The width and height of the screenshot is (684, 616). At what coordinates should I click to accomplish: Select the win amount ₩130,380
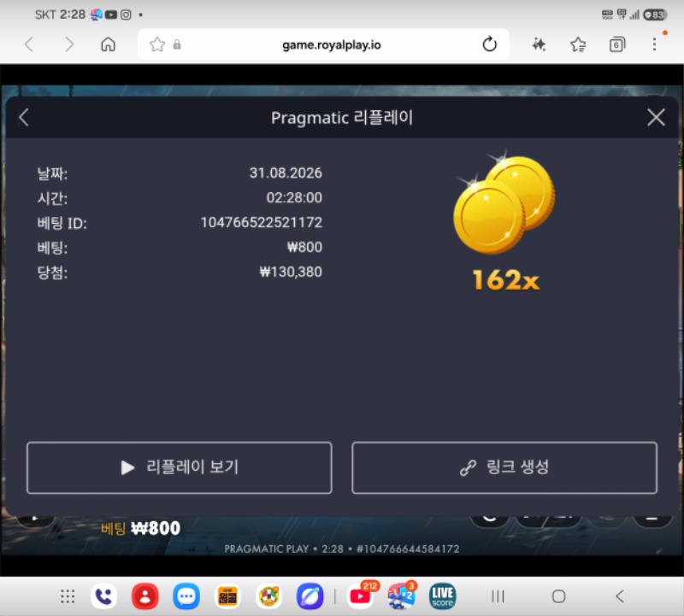pyautogui.click(x=291, y=272)
